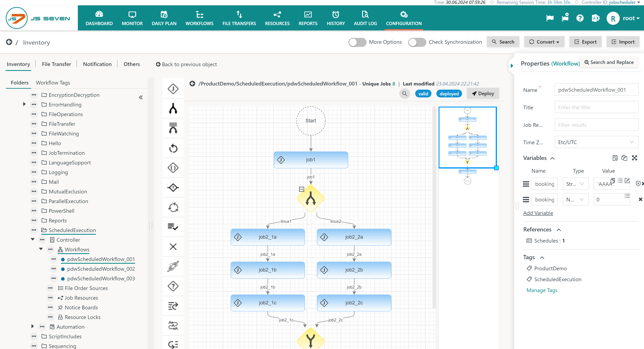644x349 pixels.
Task: Open the flag notifications icon in header
Action: (550, 18)
